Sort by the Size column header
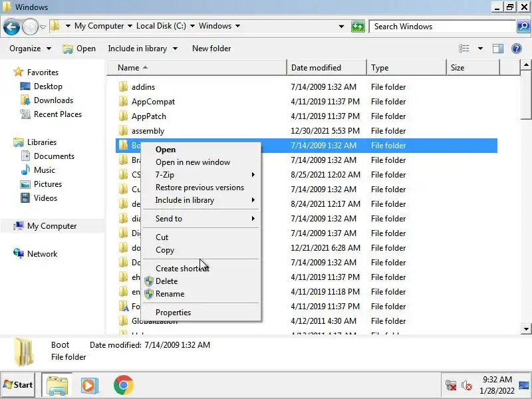Screen dimensions: 532x399 473,68
